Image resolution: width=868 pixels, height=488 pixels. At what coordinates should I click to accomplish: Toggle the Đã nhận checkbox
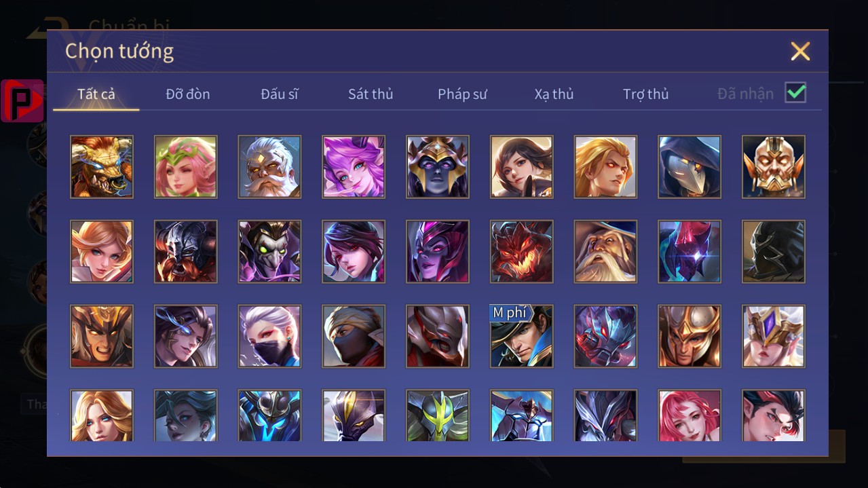(795, 93)
